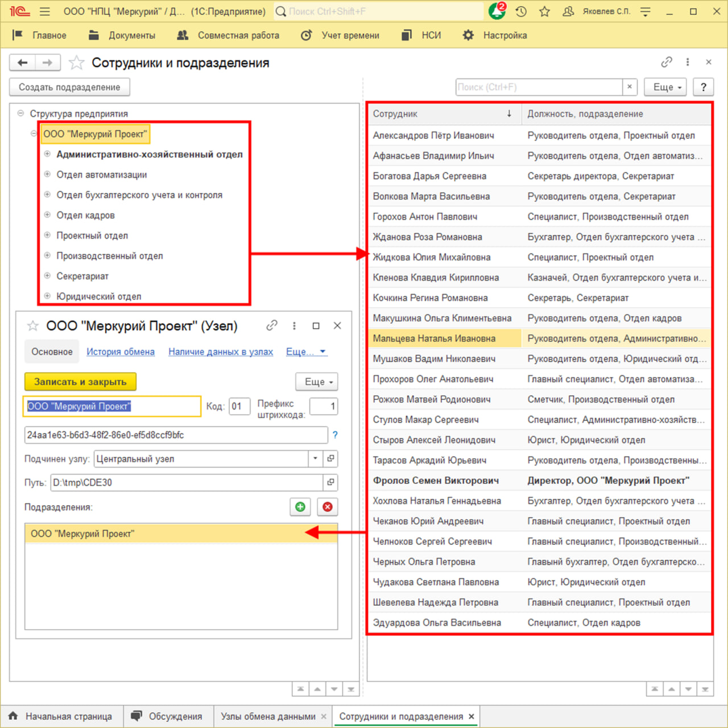Select the Основное tab in dialog
This screenshot has height=728, width=728.
(x=52, y=351)
